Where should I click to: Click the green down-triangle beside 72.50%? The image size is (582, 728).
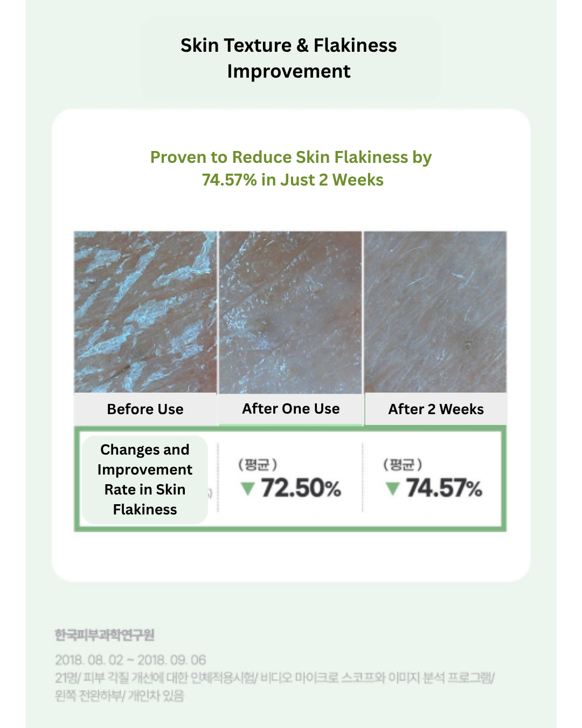[247, 489]
